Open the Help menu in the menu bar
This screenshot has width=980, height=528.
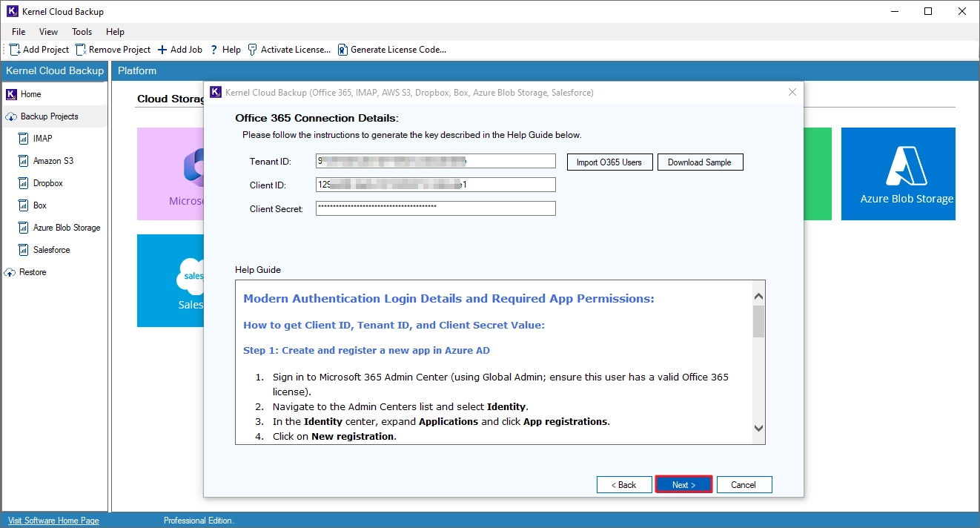tap(115, 32)
